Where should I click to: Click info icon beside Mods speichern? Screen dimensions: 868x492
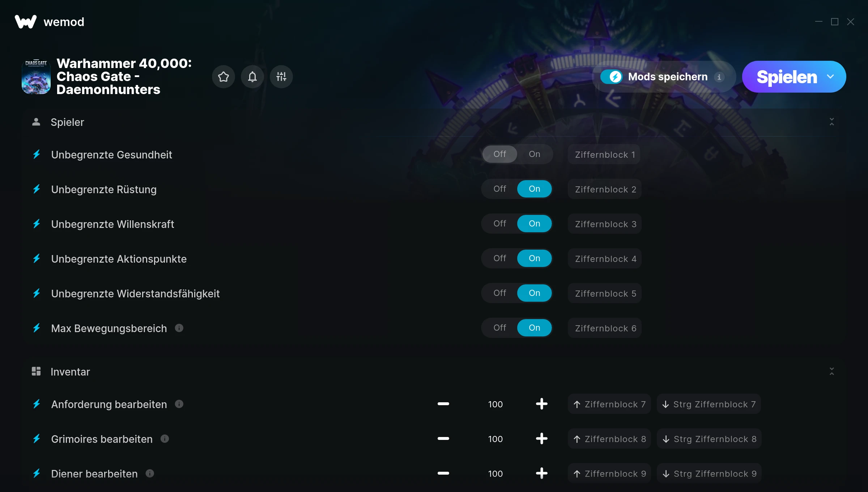719,77
